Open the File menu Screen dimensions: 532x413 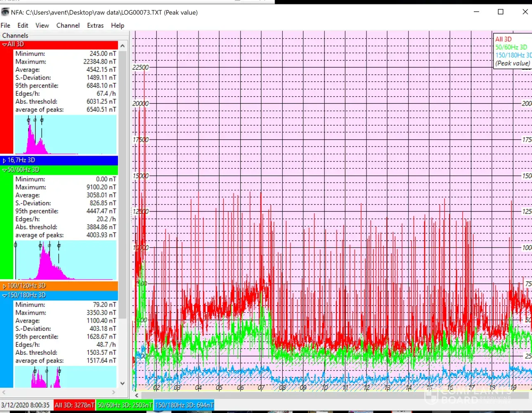(5, 25)
